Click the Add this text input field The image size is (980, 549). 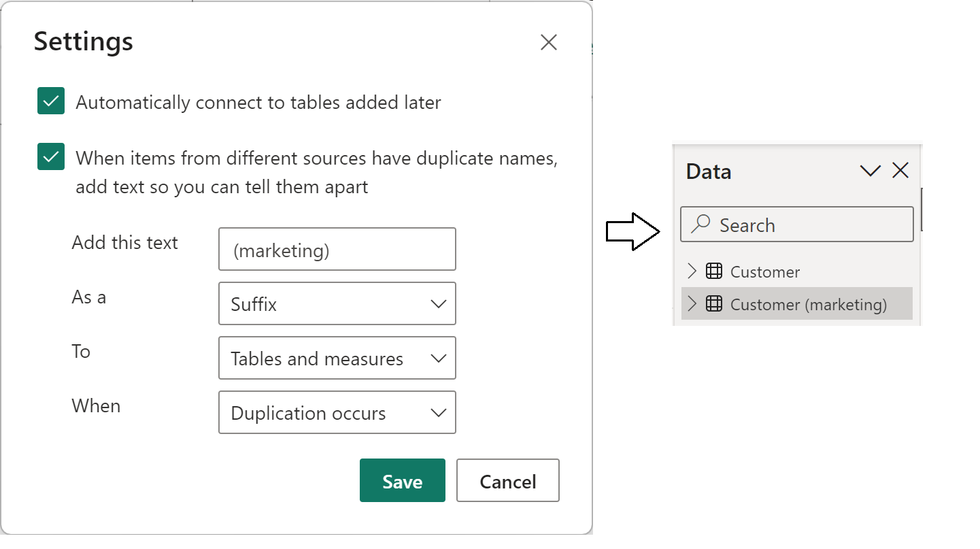point(337,250)
